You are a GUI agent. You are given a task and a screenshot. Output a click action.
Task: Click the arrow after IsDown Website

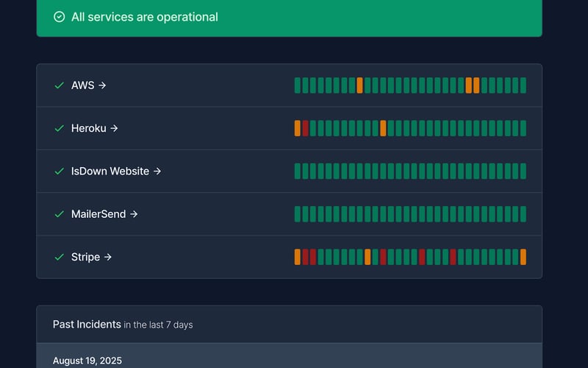click(157, 171)
